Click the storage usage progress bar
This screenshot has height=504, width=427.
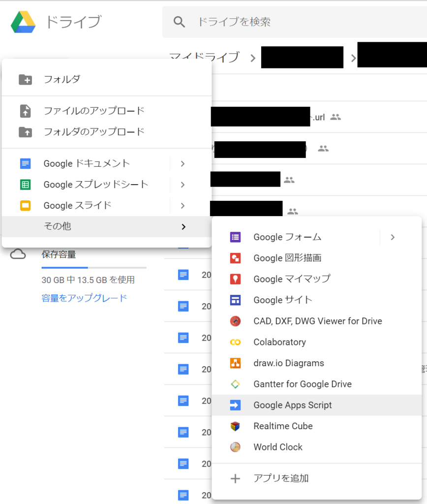94,267
